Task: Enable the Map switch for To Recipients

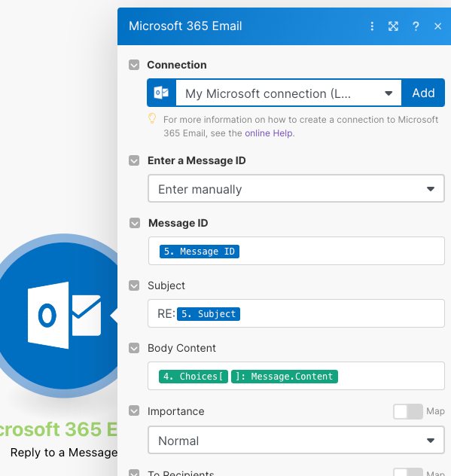Action: (x=408, y=472)
